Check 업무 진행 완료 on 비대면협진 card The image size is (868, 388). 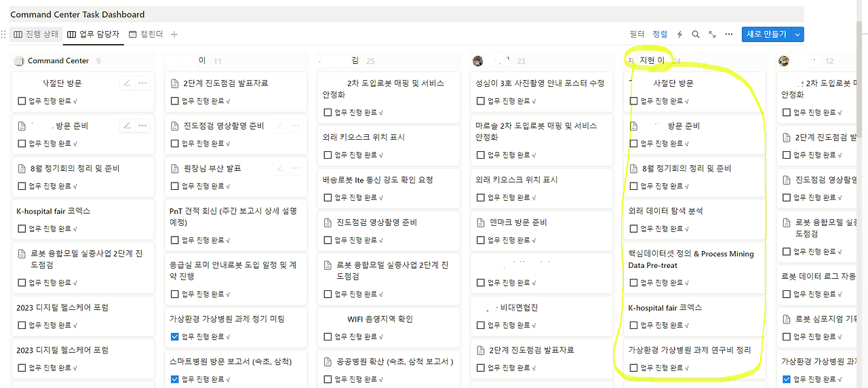481,325
